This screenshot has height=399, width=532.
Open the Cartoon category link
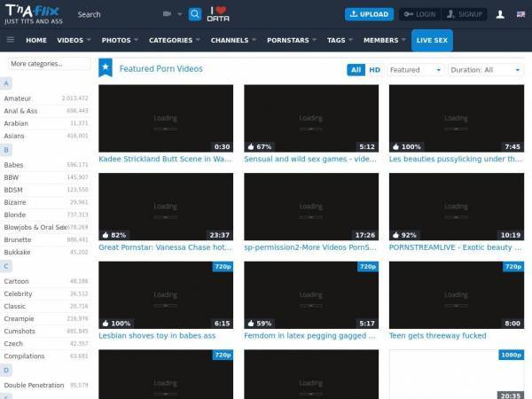point(16,281)
